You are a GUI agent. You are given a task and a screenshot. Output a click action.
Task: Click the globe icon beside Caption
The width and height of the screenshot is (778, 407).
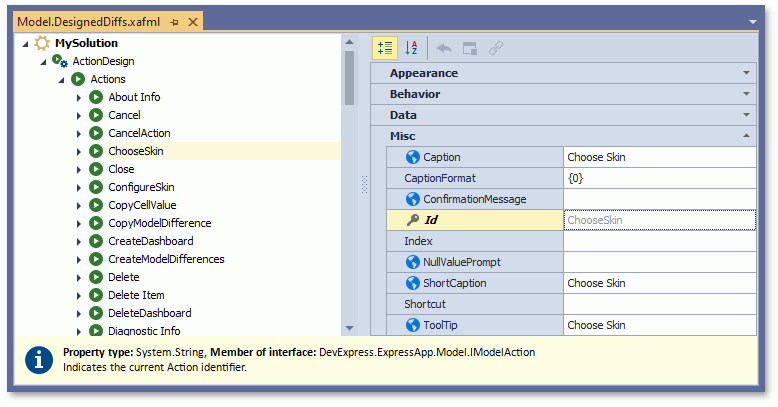[412, 157]
